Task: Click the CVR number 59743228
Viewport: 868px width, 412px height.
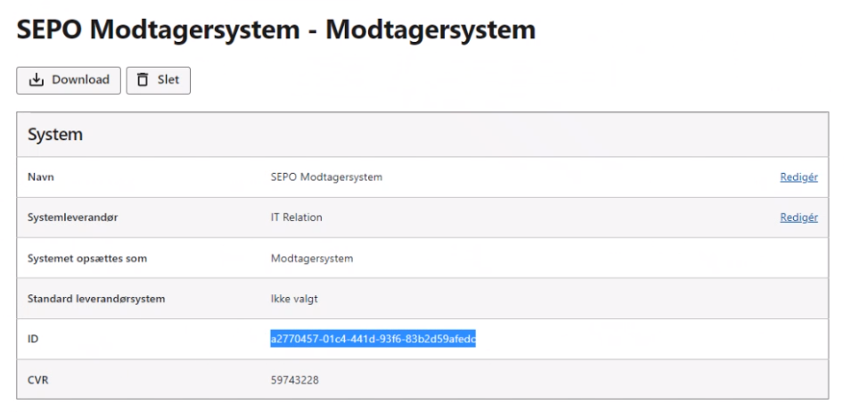Action: (295, 380)
